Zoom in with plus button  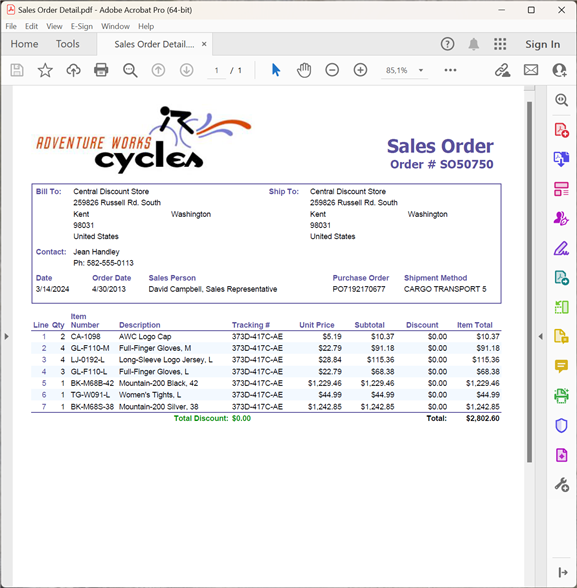[x=360, y=70]
